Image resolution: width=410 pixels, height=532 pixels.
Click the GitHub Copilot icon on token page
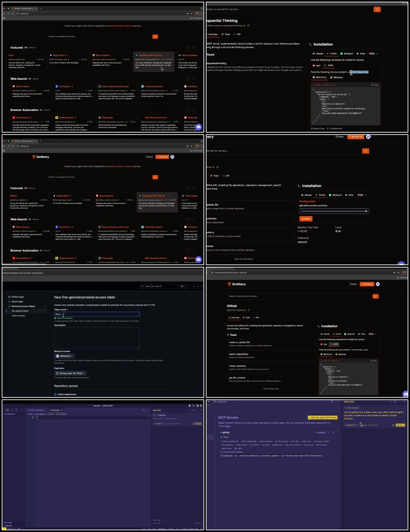click(x=182, y=286)
